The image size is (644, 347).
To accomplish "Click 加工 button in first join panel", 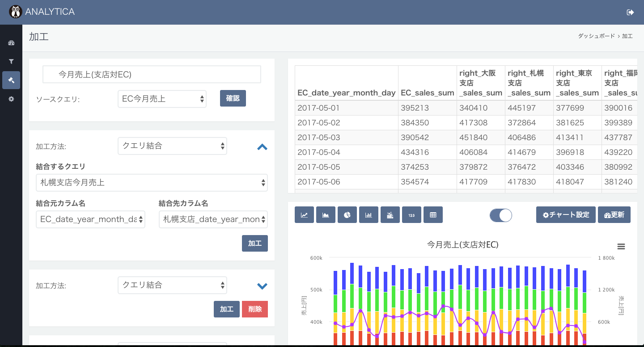I will pyautogui.click(x=255, y=244).
